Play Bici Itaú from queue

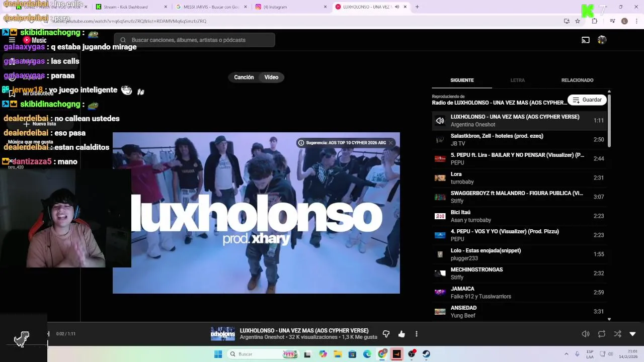click(x=519, y=216)
